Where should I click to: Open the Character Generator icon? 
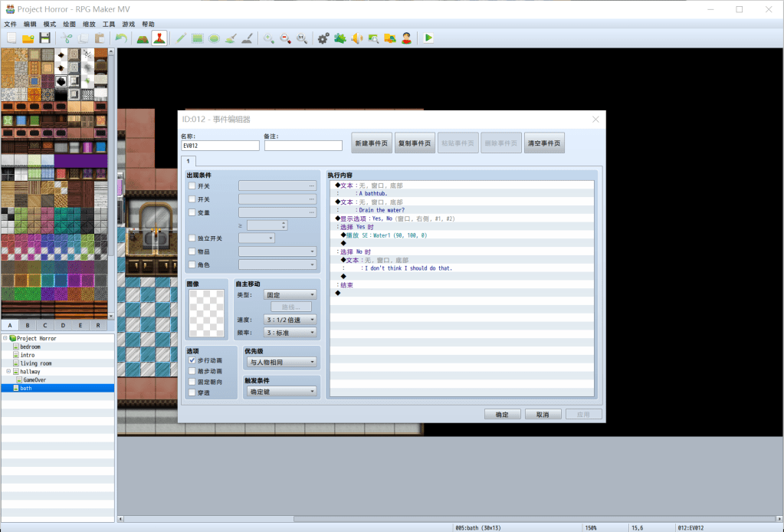406,38
